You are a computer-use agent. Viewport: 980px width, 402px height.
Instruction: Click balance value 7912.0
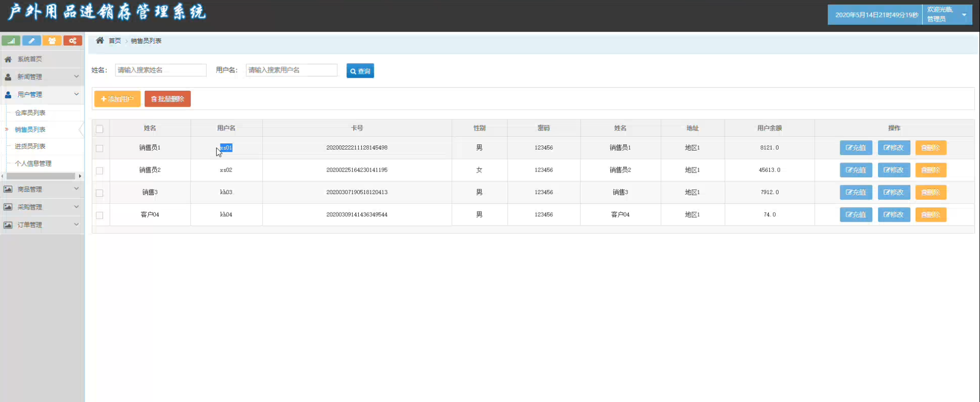(x=769, y=193)
